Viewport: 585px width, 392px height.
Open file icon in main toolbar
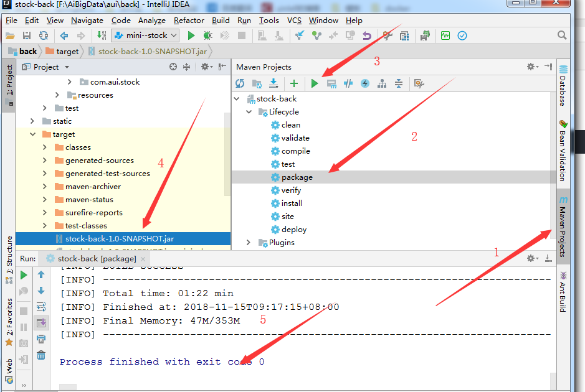[x=10, y=35]
